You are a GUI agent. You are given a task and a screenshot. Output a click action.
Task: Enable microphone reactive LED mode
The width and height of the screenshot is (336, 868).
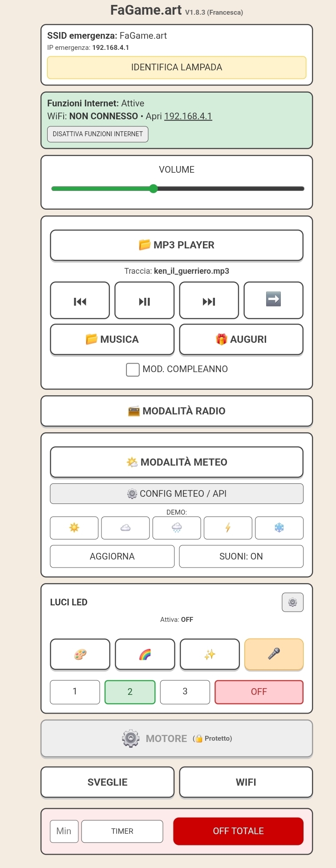(274, 654)
